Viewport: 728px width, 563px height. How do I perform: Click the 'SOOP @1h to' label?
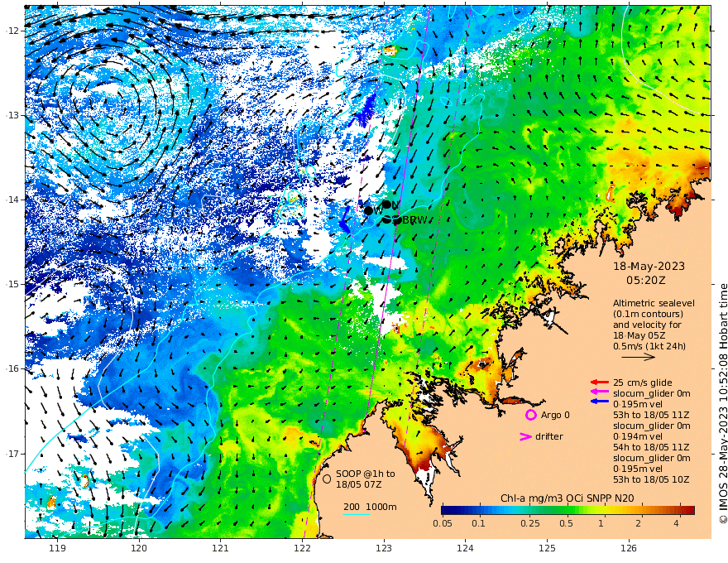pos(366,474)
